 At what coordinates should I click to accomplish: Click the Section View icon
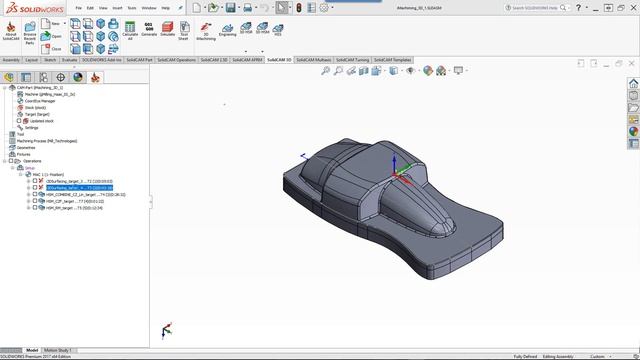pyautogui.click(x=363, y=71)
